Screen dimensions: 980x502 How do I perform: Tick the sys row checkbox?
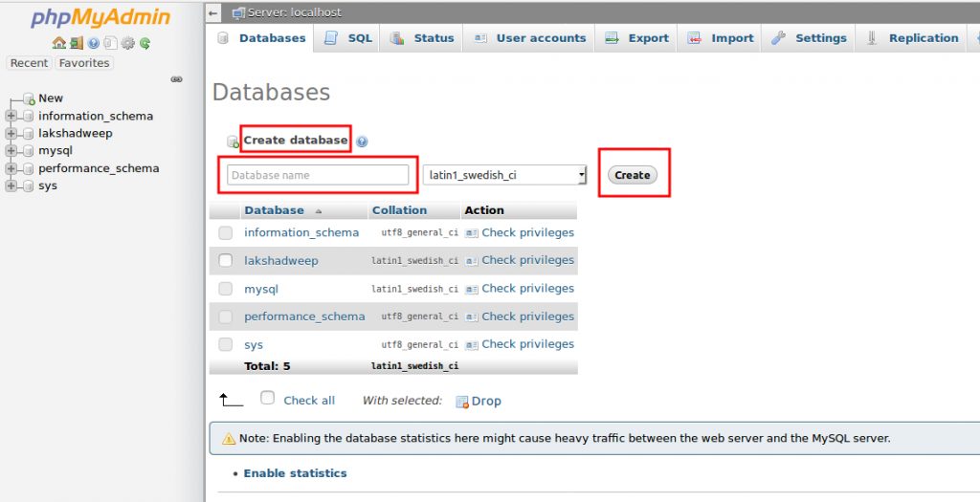[226, 344]
